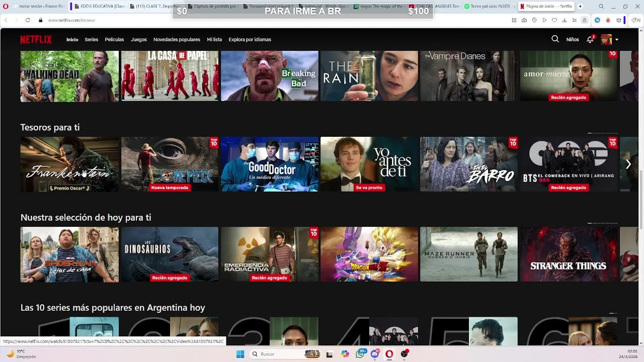
Task: Open Windows Start menu
Action: (x=240, y=354)
